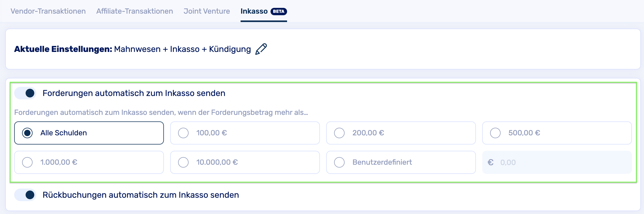Click the black 'Forderungen automatisch zum Inkasso senden' heading label

(x=134, y=93)
